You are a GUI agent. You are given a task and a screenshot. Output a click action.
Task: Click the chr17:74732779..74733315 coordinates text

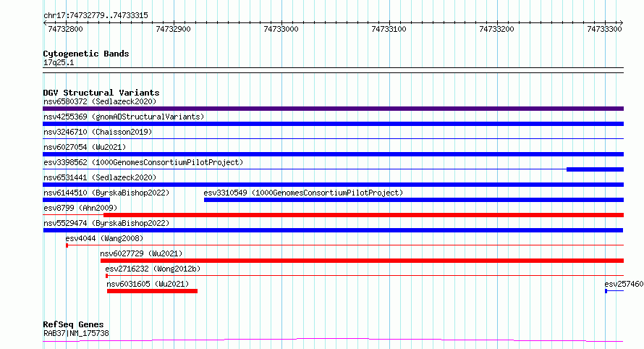(x=96, y=16)
